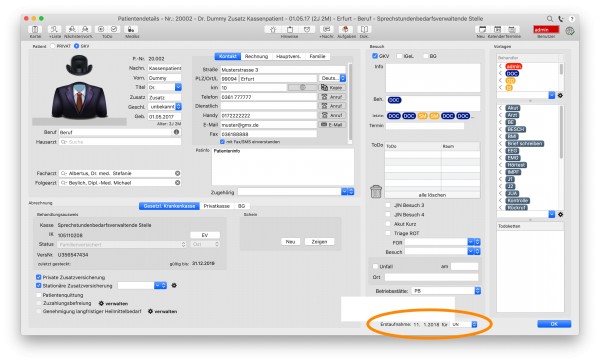Viewport: 600px width, 363px height.
Task: Click the Zeigen button under Schein
Action: 319,242
